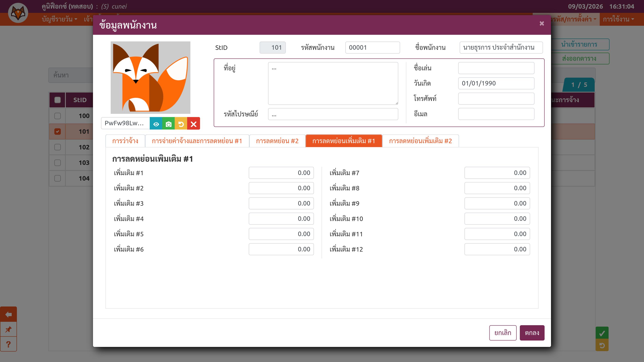Click the ยกเลิก cancel button
644x362 pixels.
coord(503,333)
